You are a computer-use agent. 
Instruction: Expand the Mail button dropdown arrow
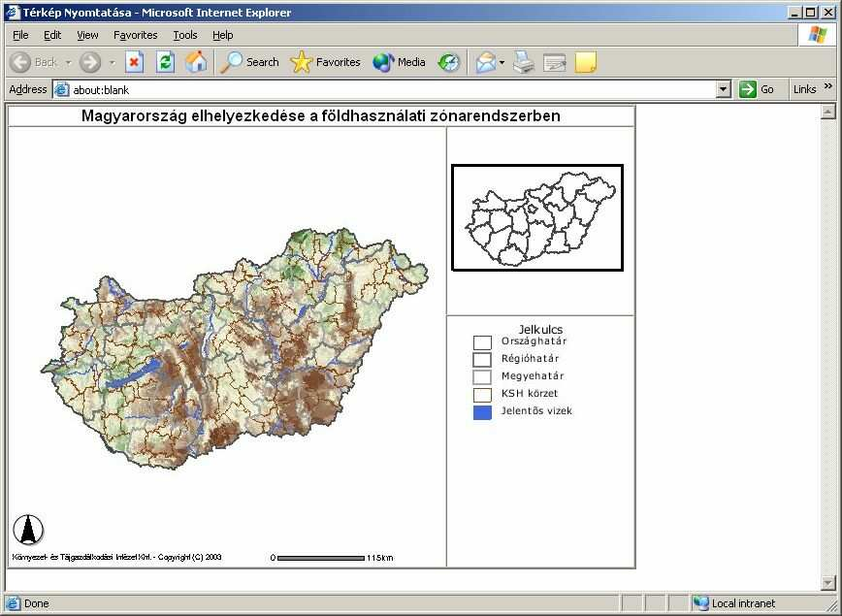tap(502, 63)
